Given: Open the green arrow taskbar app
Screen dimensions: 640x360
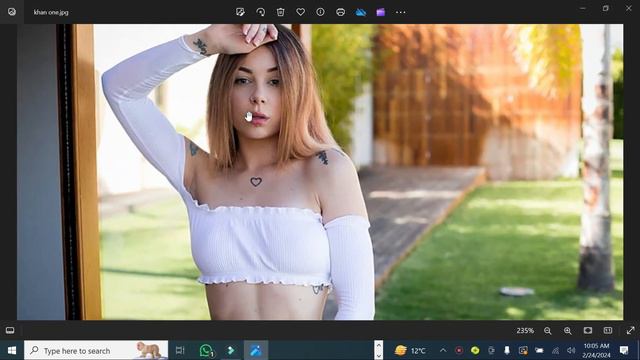Looking at the screenshot, I should pos(231,350).
